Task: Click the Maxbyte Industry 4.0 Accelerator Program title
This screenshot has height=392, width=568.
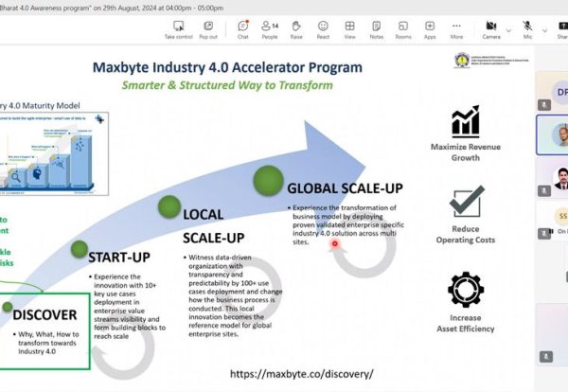Action: [x=227, y=67]
